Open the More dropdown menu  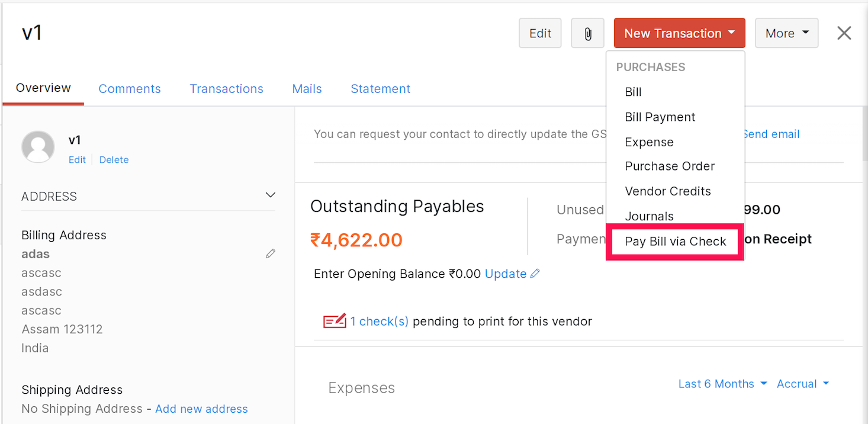coord(786,34)
